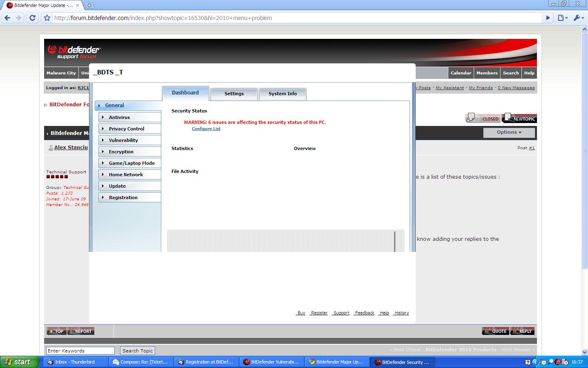
Task: Click the address bar URL field
Action: 297,18
